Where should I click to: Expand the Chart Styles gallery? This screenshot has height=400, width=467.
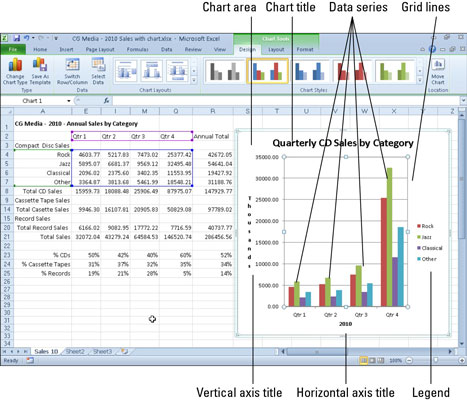pyautogui.click(x=420, y=80)
